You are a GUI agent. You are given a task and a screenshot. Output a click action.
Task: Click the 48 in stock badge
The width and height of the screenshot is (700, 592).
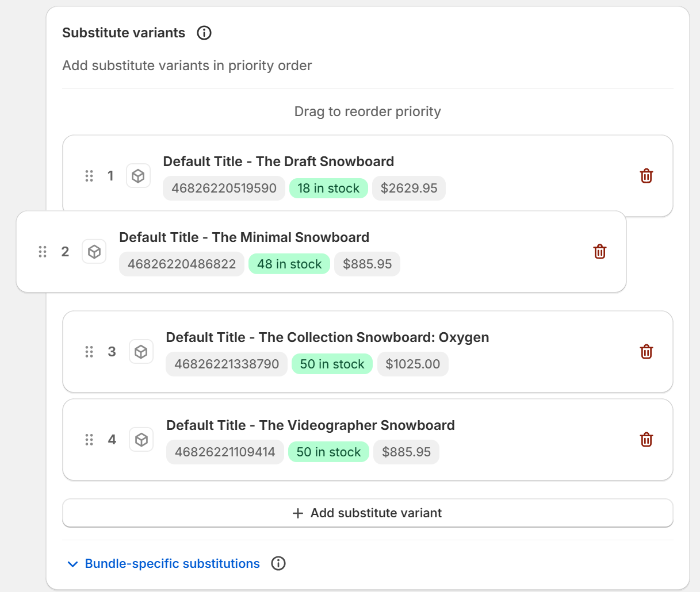click(289, 264)
